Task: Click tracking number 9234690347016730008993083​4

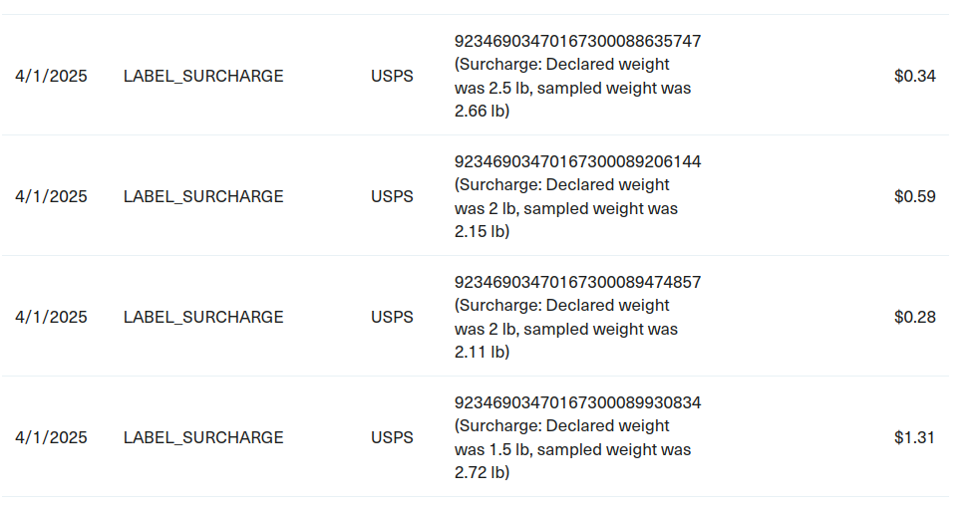Action: pyautogui.click(x=577, y=402)
